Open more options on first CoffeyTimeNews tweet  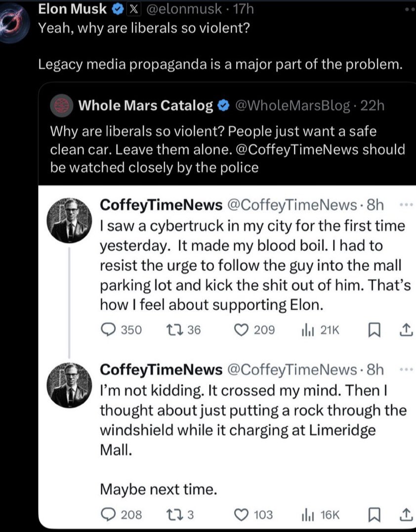405,204
